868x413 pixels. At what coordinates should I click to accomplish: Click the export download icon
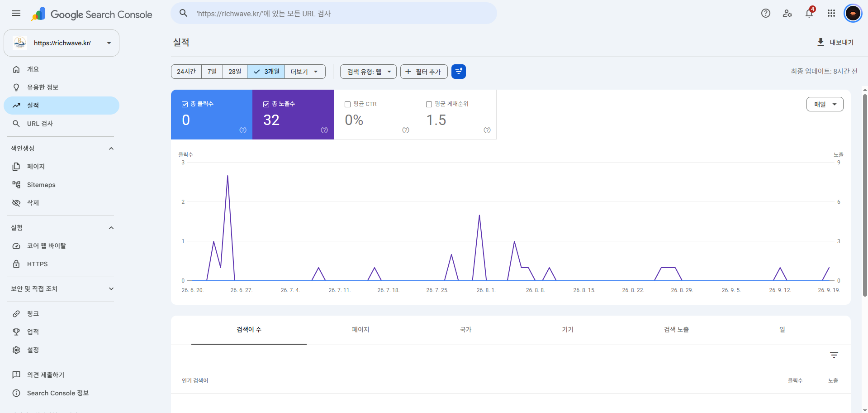(821, 42)
